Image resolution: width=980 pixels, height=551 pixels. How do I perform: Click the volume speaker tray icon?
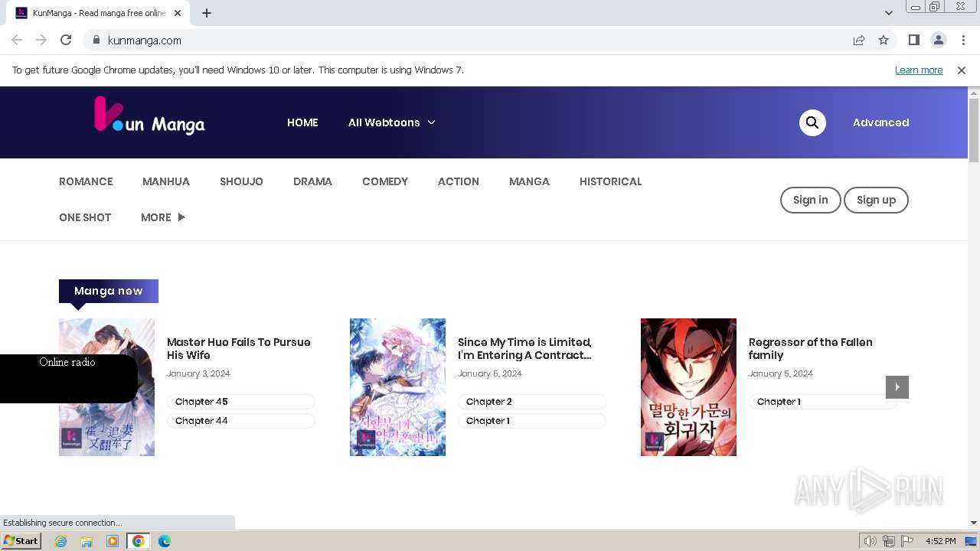(x=871, y=541)
